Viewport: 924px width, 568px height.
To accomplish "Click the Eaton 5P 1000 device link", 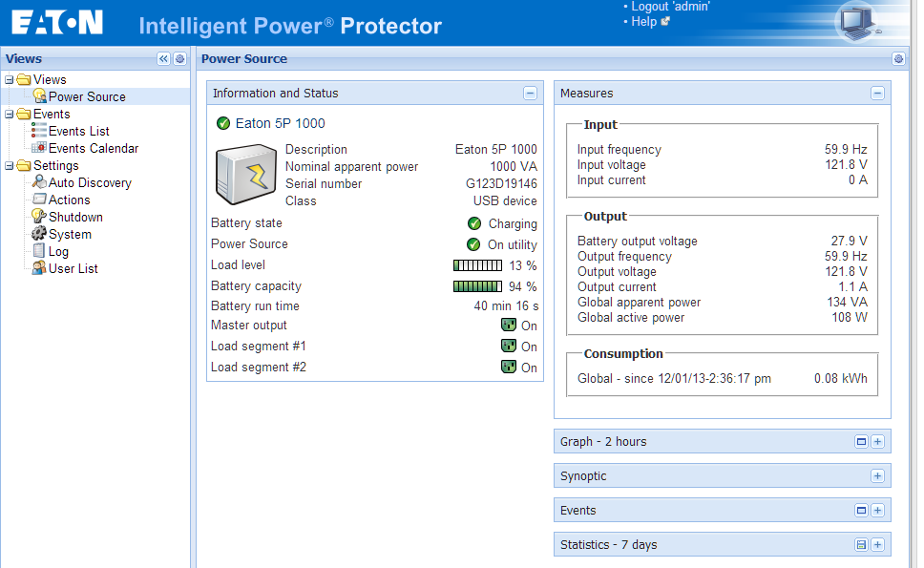I will pos(280,123).
